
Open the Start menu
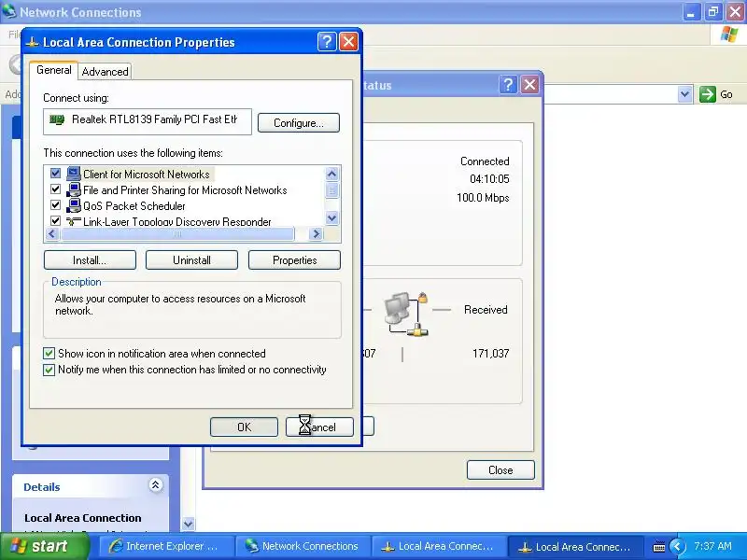point(44,546)
